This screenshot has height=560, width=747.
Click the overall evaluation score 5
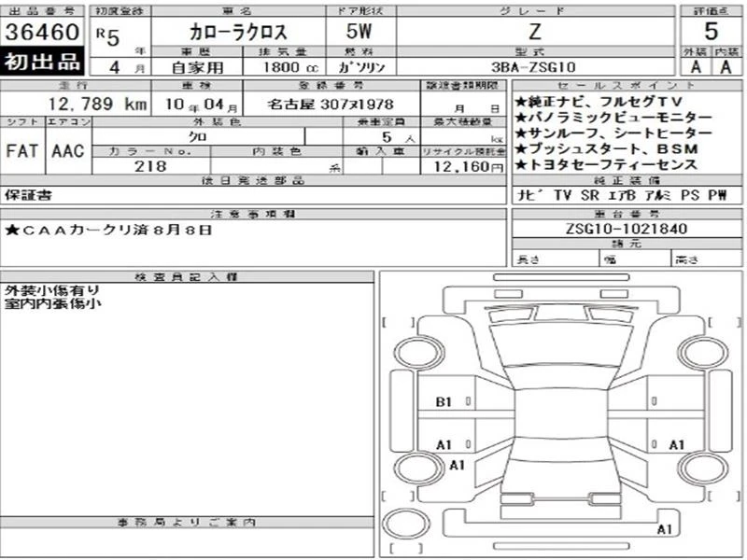(711, 32)
